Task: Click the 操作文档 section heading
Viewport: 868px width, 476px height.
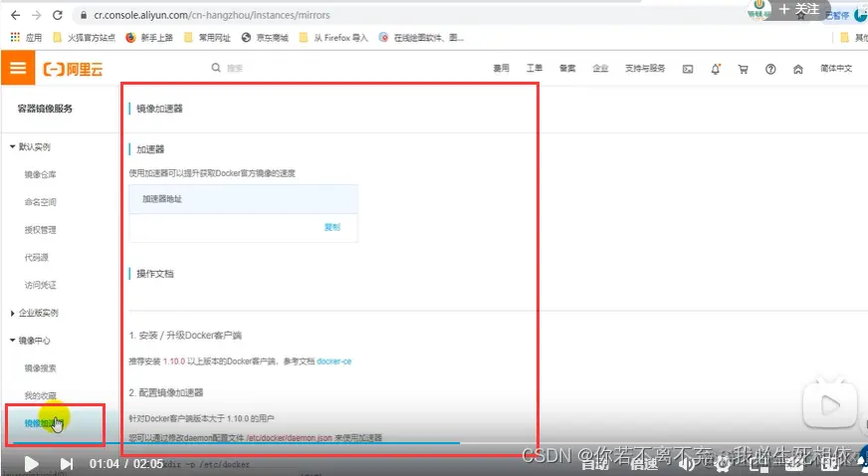Action: [x=155, y=274]
